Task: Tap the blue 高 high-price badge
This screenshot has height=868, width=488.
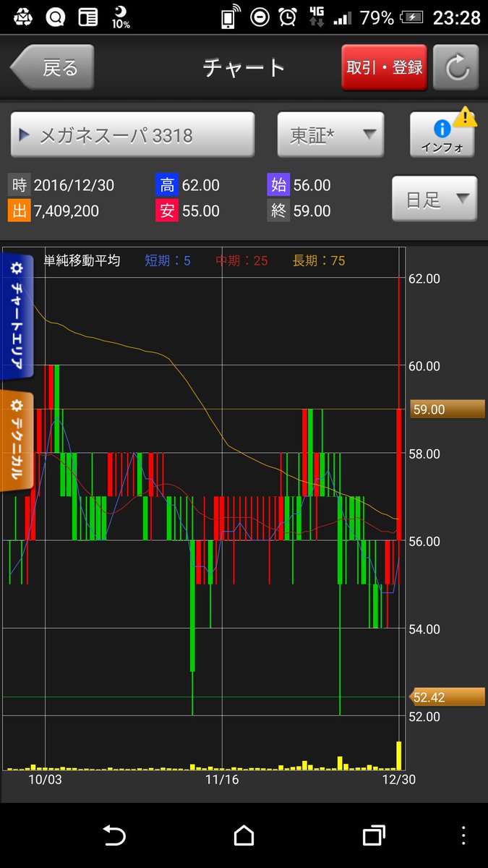Action: coord(167,185)
